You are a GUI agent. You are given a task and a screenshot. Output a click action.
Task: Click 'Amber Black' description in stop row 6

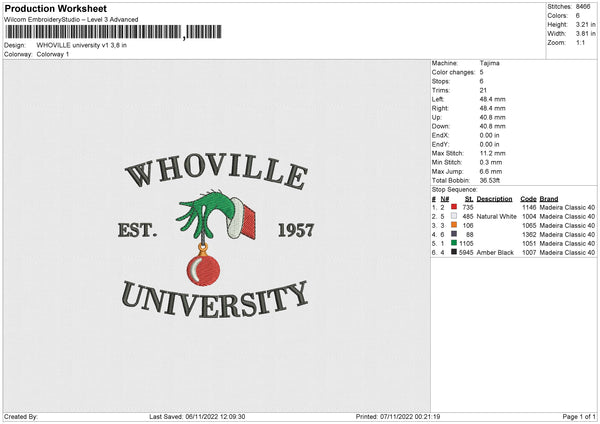[495, 253]
